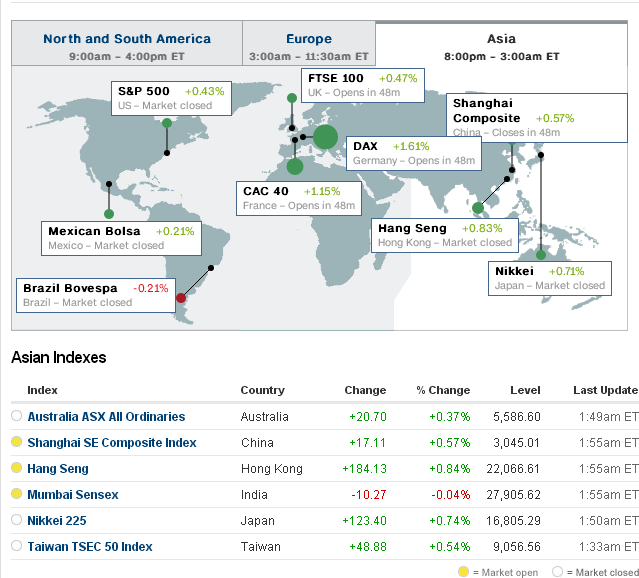Click the S&P 500 map label
The height and width of the screenshot is (578, 639).
pyautogui.click(x=171, y=98)
